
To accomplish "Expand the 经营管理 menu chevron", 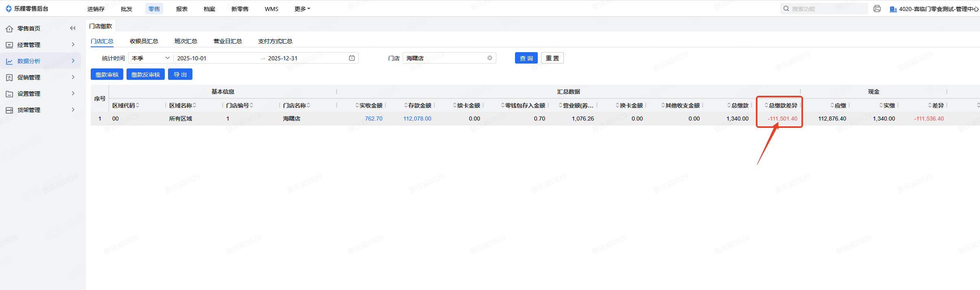I will (x=73, y=44).
